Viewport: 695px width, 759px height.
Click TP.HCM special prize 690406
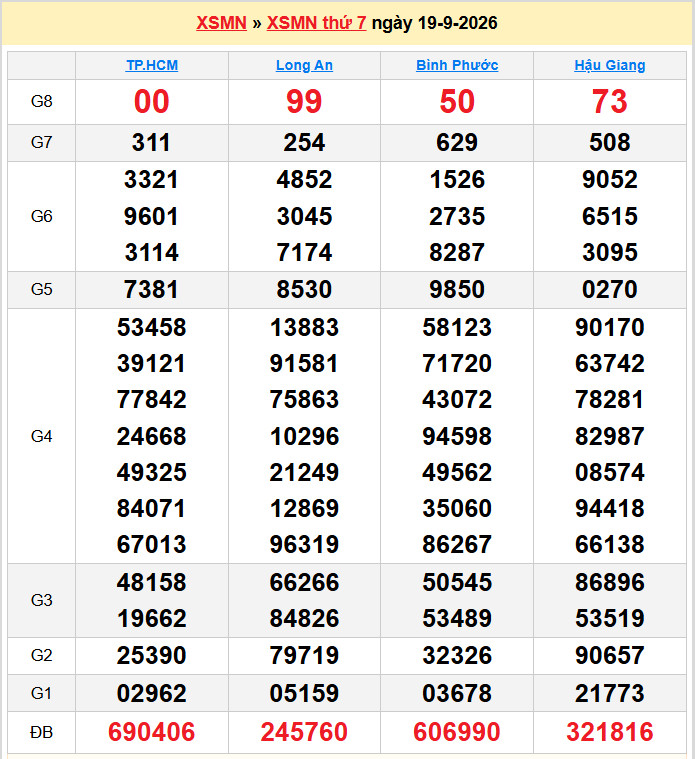click(152, 731)
